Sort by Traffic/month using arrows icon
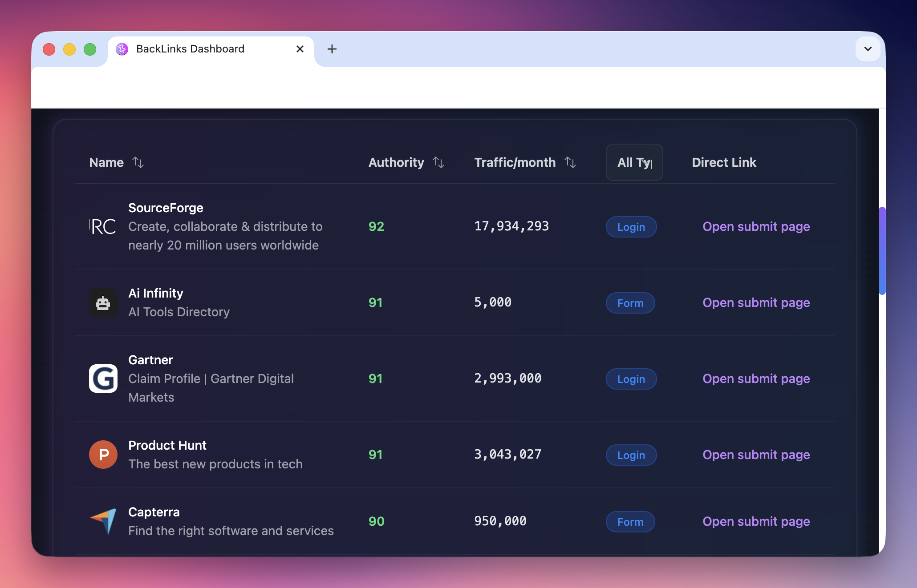This screenshot has height=588, width=917. [570, 162]
